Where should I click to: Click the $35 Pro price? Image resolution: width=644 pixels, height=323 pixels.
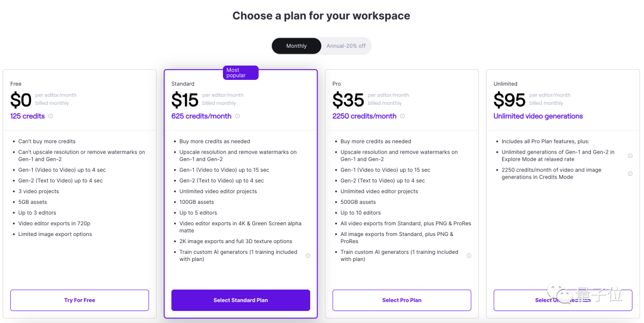[348, 100]
